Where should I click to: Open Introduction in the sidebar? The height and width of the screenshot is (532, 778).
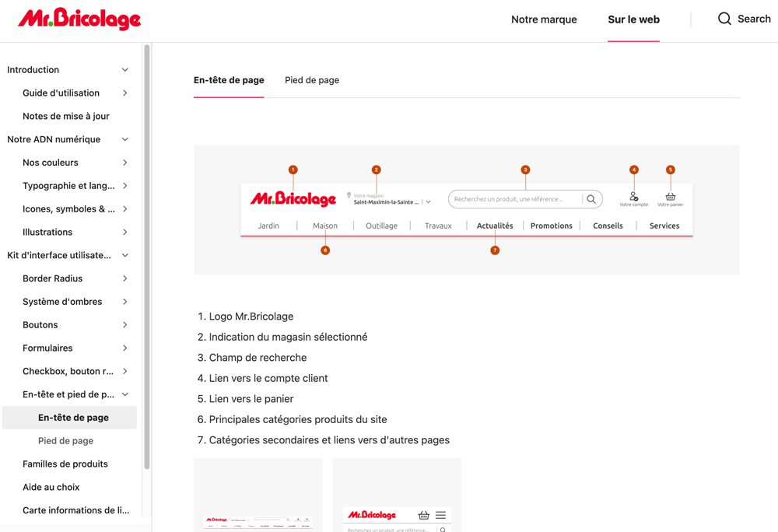point(33,70)
